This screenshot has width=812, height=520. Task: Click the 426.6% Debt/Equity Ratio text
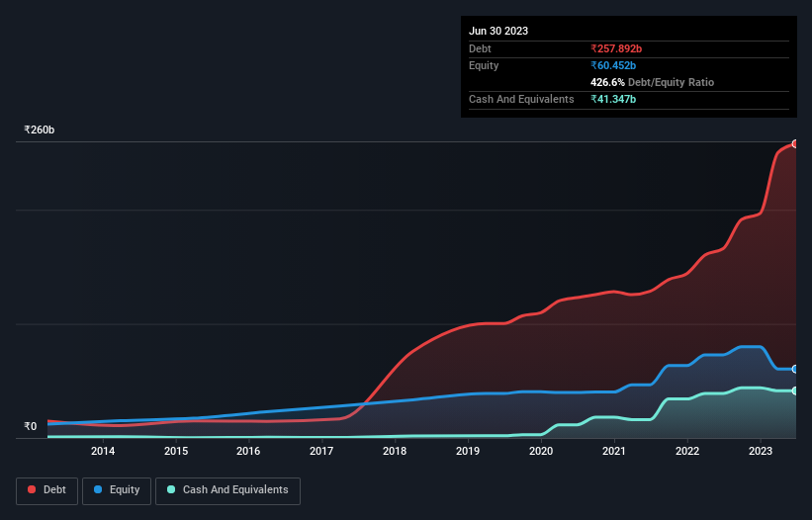tap(652, 82)
